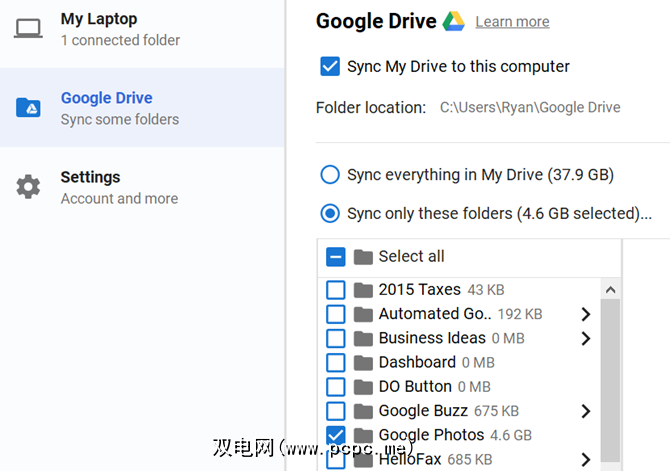Click the folder icon beside Business Ideas

tap(363, 338)
